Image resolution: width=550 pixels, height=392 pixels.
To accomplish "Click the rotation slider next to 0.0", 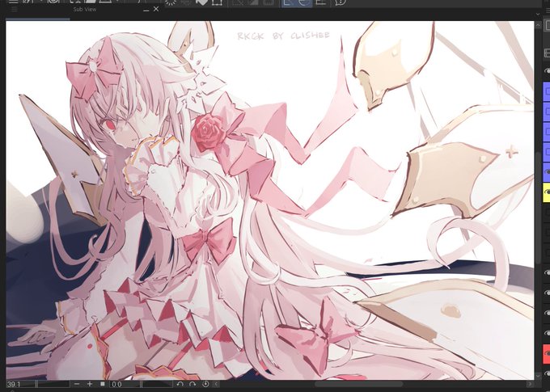I will click(x=157, y=384).
